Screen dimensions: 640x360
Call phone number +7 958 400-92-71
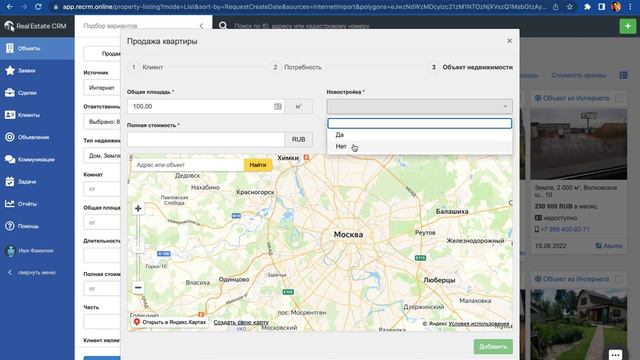[565, 229]
